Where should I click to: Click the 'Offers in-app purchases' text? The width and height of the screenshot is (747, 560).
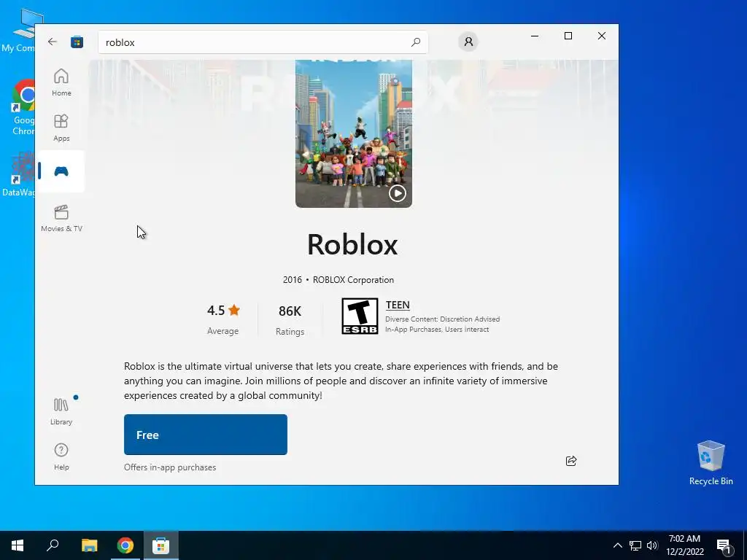coord(170,467)
